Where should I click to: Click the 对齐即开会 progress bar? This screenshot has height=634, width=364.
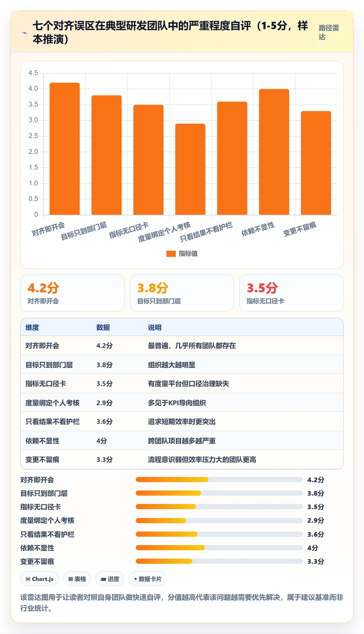(x=219, y=480)
